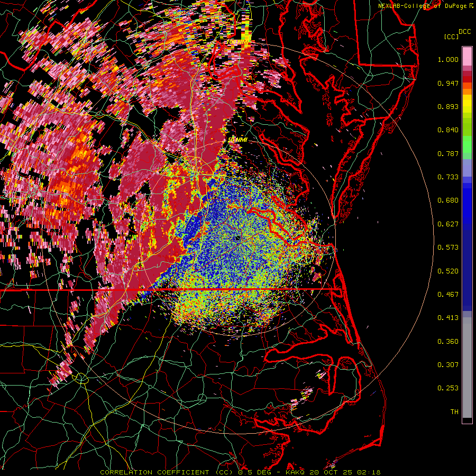Viewport: 476px width, 476px height.
Task: Click the KAKQ station identifier
Action: (x=296, y=472)
